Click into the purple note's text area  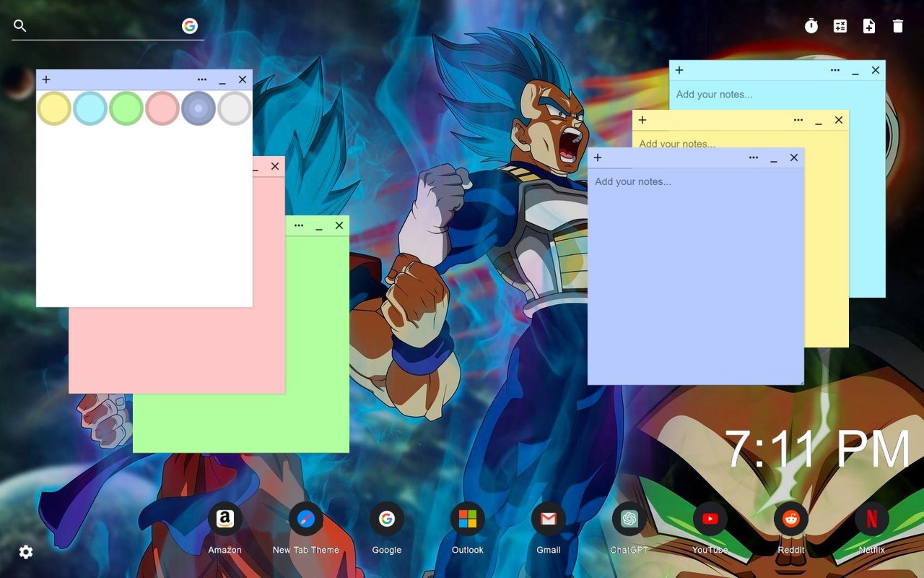click(x=696, y=276)
